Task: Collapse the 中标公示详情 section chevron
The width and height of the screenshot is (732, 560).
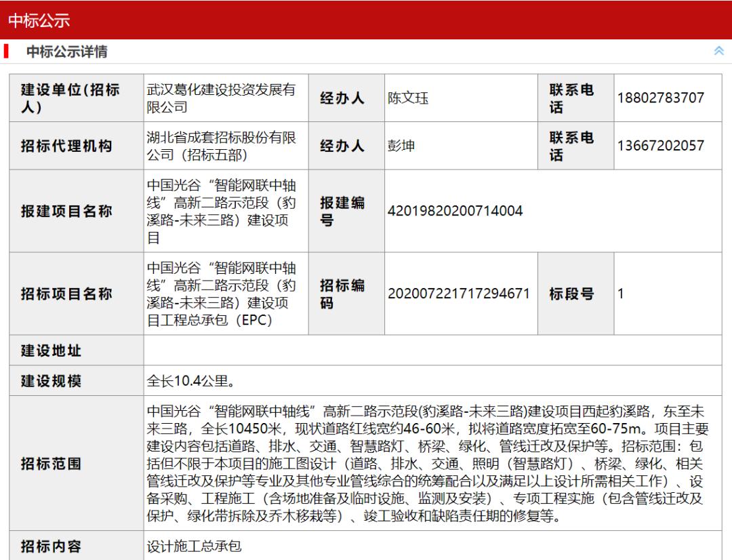Action: (x=718, y=51)
